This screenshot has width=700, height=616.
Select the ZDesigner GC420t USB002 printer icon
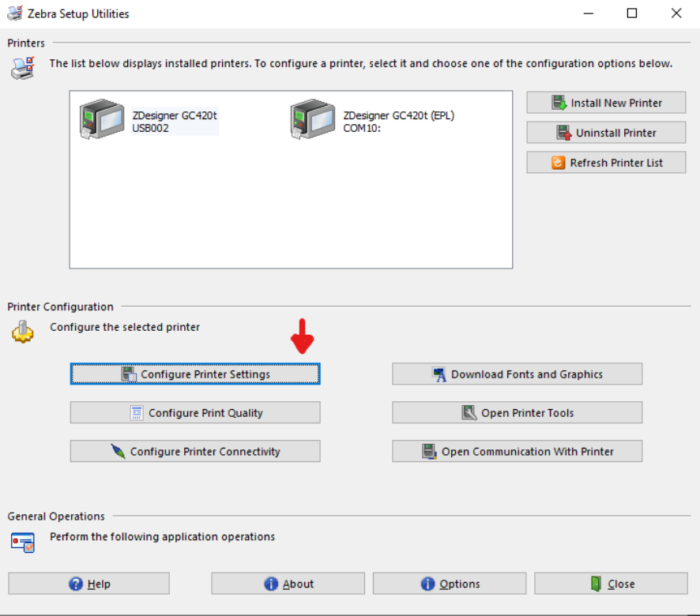pyautogui.click(x=102, y=119)
